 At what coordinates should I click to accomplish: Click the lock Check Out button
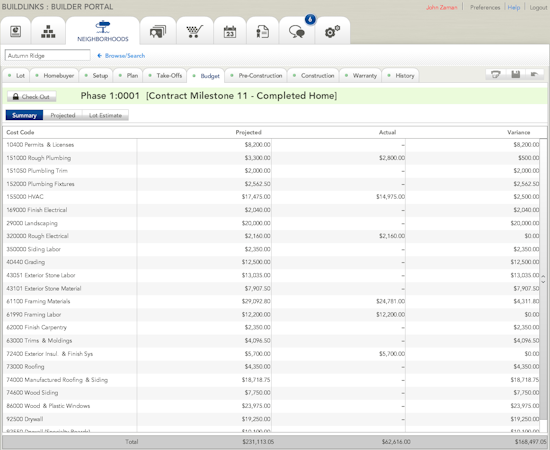point(32,96)
